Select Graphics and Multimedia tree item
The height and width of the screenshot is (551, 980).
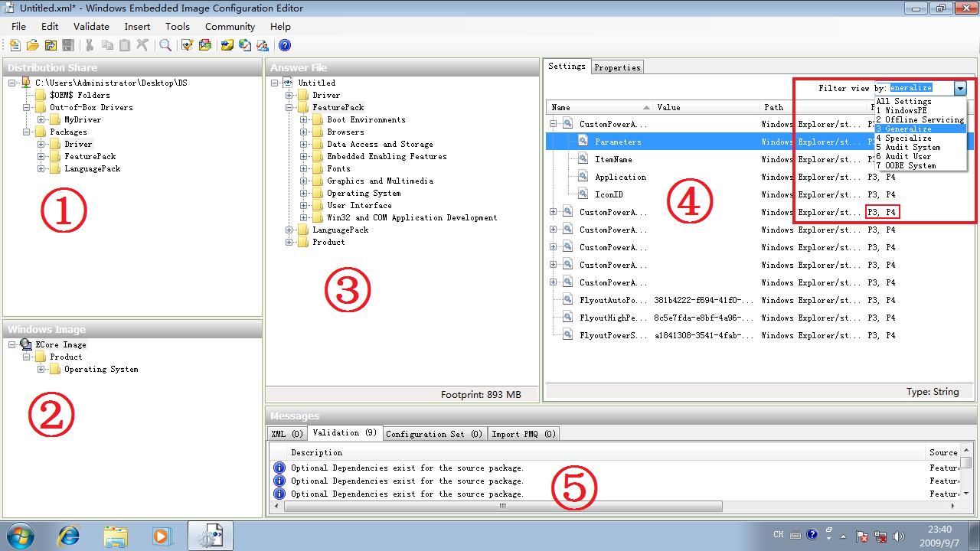380,181
